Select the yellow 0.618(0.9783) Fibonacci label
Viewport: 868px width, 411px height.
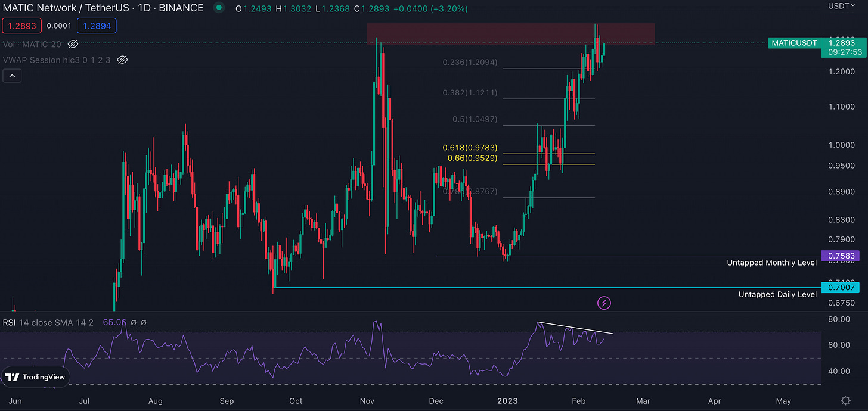(470, 148)
